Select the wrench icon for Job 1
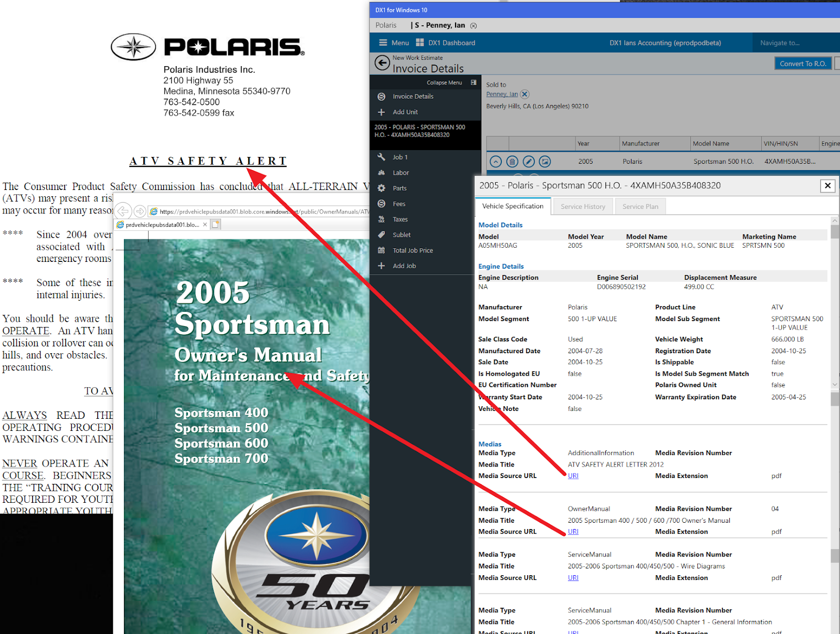The image size is (840, 634). tap(382, 157)
